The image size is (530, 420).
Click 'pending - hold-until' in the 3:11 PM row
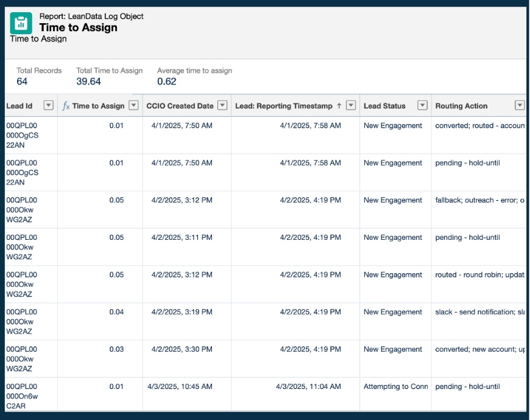click(x=467, y=237)
